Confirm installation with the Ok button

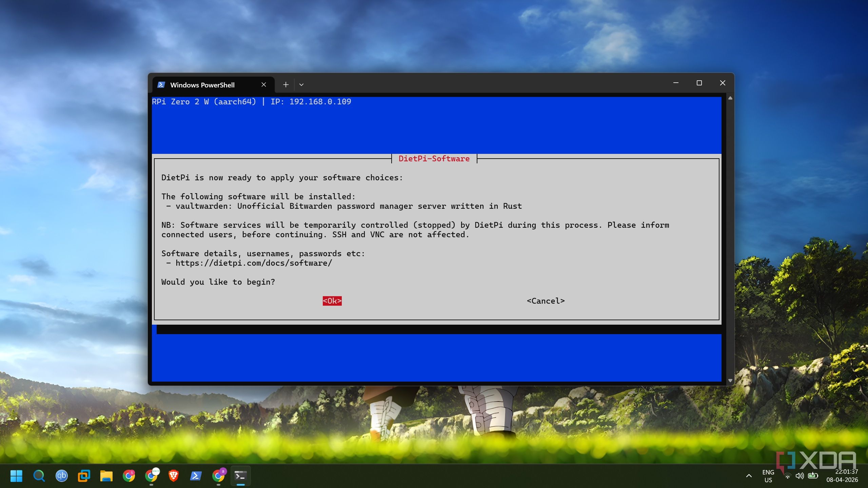click(332, 301)
